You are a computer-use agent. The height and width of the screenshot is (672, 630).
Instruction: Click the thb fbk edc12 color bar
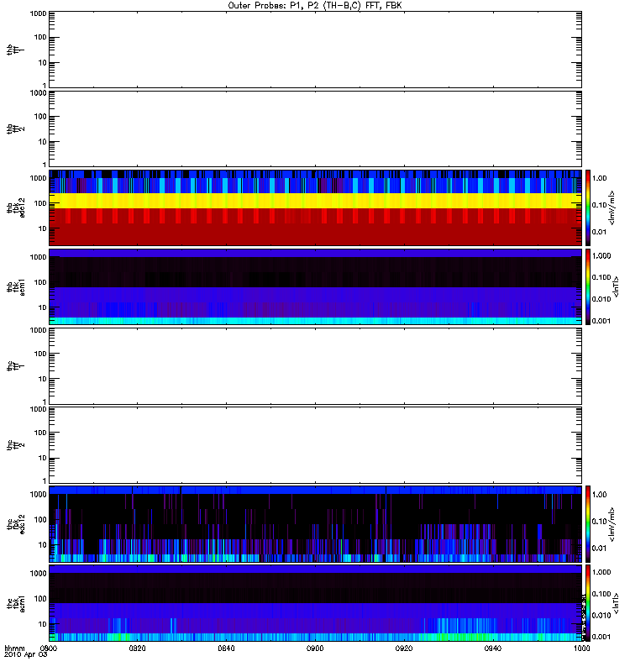pos(588,207)
